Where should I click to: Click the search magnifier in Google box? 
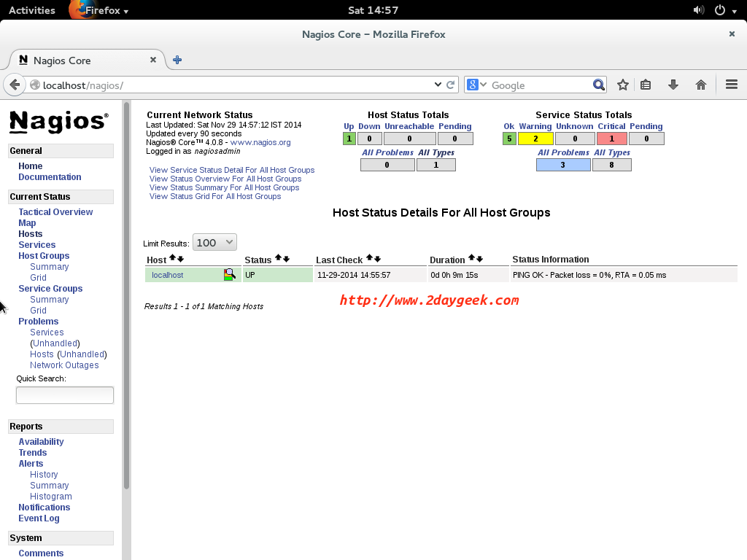599,85
